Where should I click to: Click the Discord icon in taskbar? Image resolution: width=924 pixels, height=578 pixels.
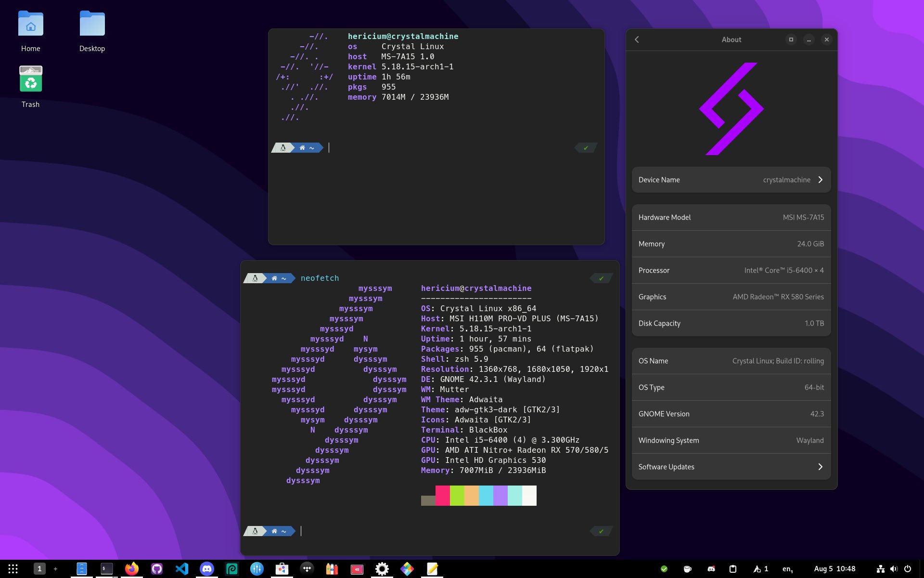(206, 569)
